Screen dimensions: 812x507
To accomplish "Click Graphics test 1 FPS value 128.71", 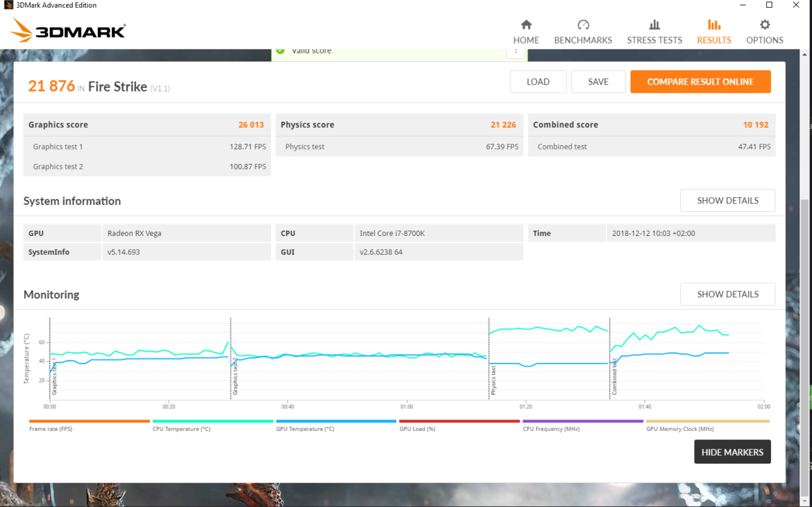I will 247,146.
